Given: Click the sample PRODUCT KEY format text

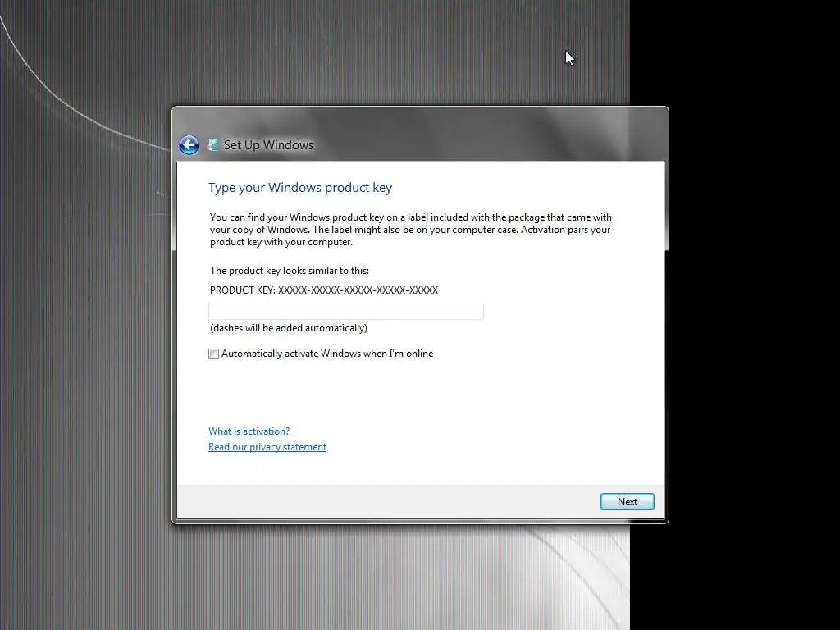Looking at the screenshot, I should click(x=324, y=290).
